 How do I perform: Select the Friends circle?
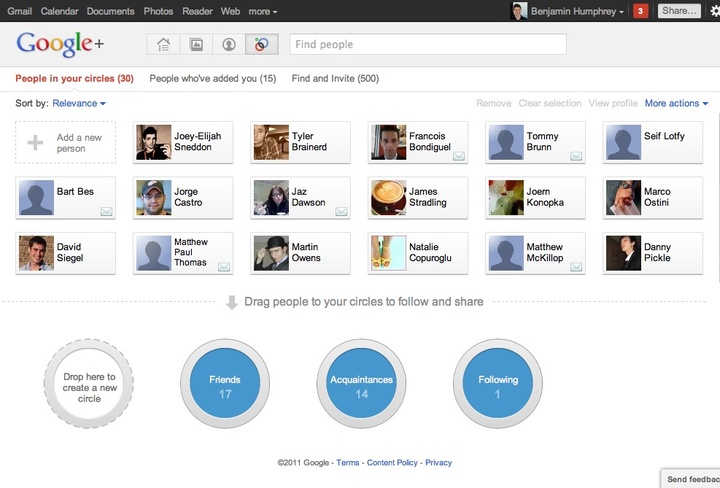pyautogui.click(x=225, y=383)
